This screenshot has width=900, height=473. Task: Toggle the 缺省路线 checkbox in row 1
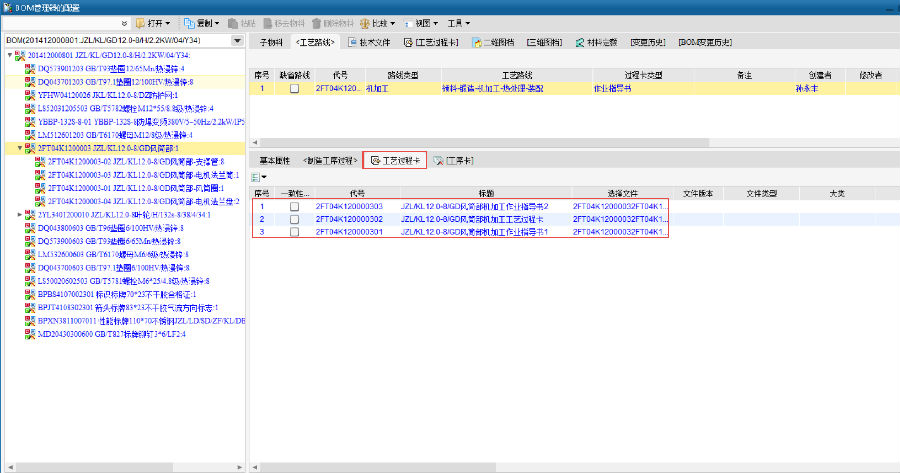tap(294, 89)
